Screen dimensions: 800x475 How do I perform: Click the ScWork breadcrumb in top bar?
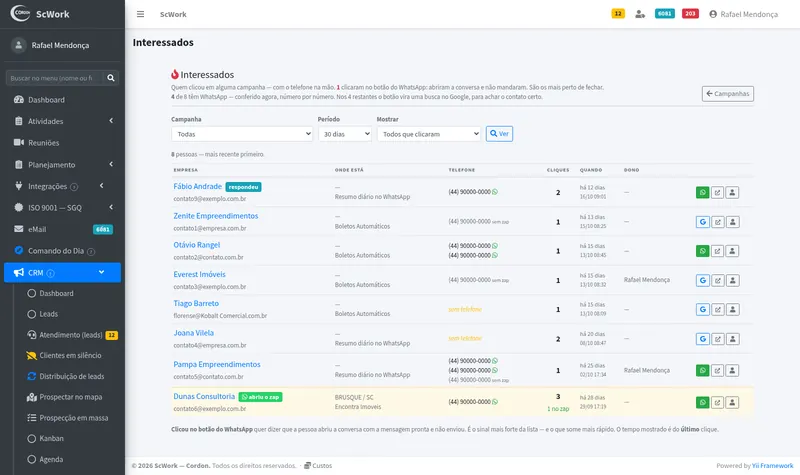(173, 14)
